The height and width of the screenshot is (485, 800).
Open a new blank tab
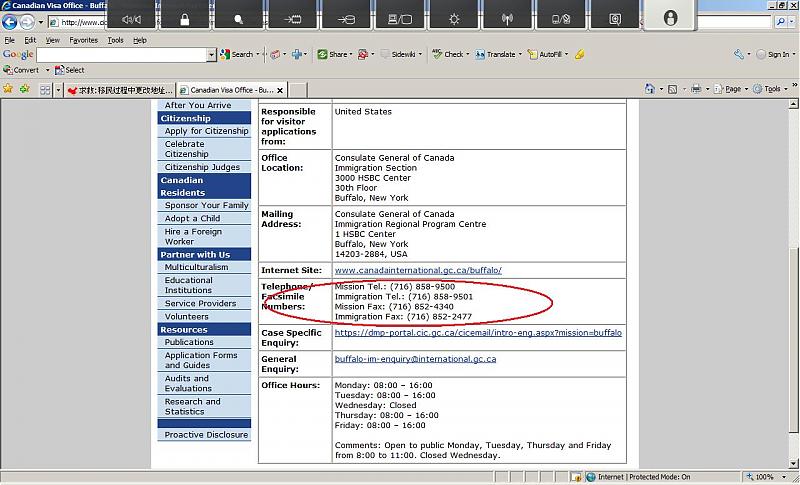click(x=298, y=90)
